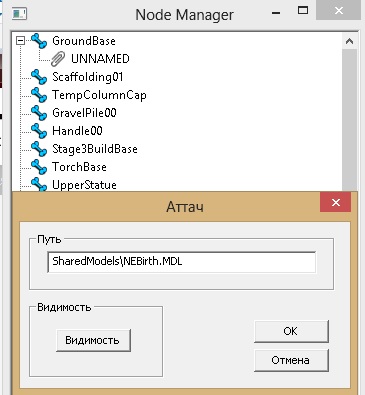Click the Node Manager window icon
Screen dimensions: 365x395
[x=19, y=14]
